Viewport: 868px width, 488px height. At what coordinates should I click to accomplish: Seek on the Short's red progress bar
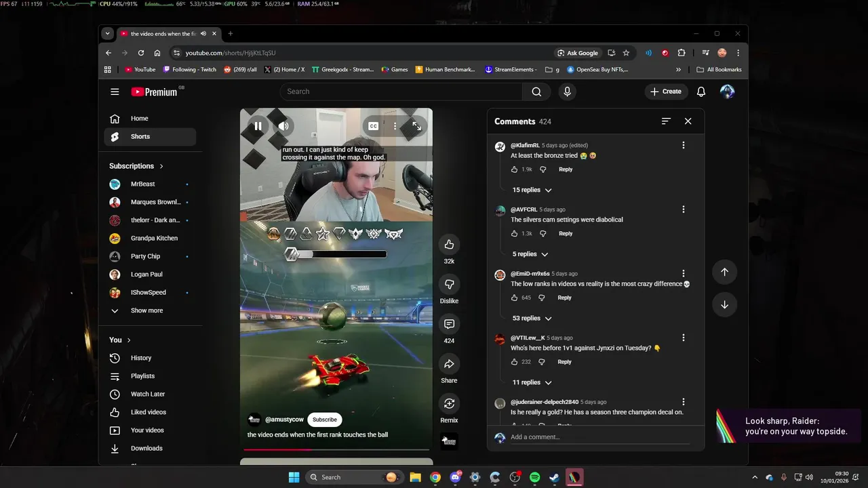tap(336, 449)
